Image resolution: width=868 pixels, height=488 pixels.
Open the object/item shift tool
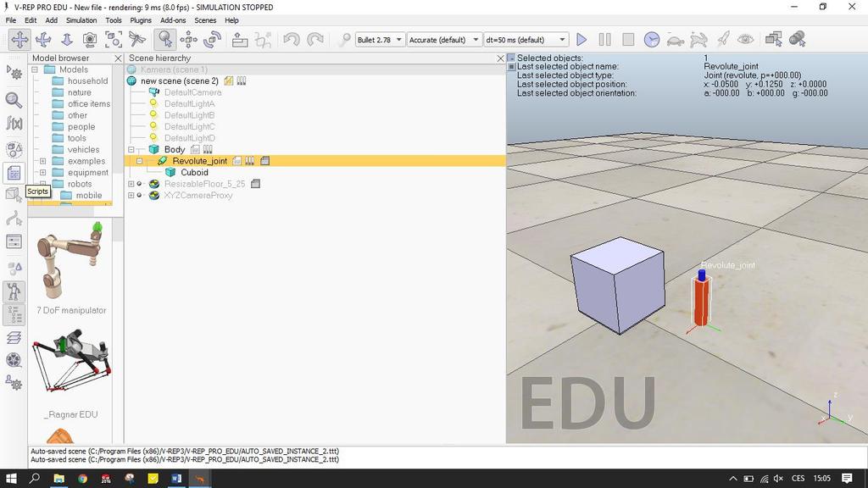click(x=188, y=39)
